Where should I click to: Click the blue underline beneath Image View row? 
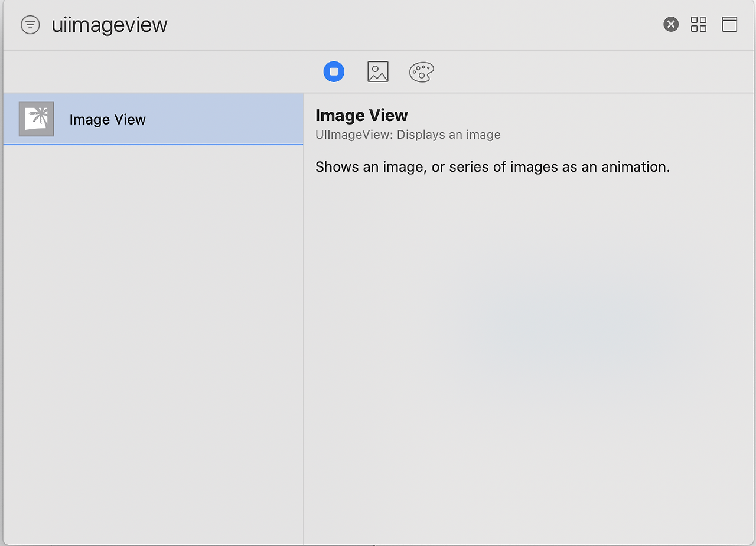[154, 145]
